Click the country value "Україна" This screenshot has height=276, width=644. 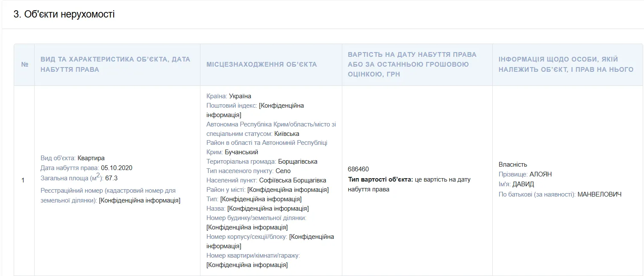240,96
